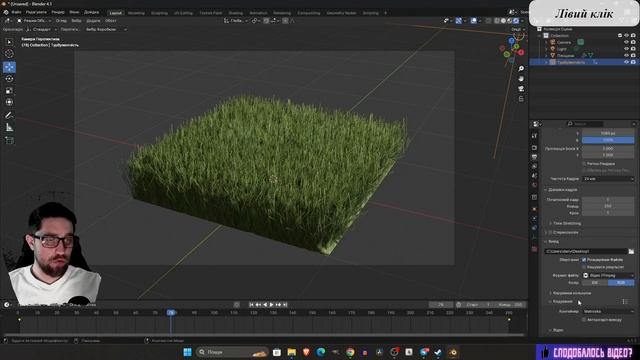Screen dimensions: 640x360
Task: Select the Measure tool
Action: 9,128
